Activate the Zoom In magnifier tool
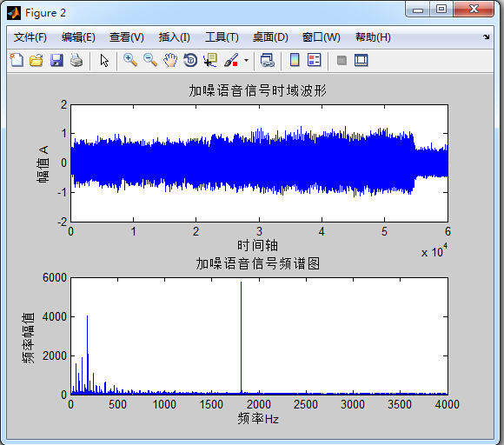The image size is (504, 445). pyautogui.click(x=130, y=60)
